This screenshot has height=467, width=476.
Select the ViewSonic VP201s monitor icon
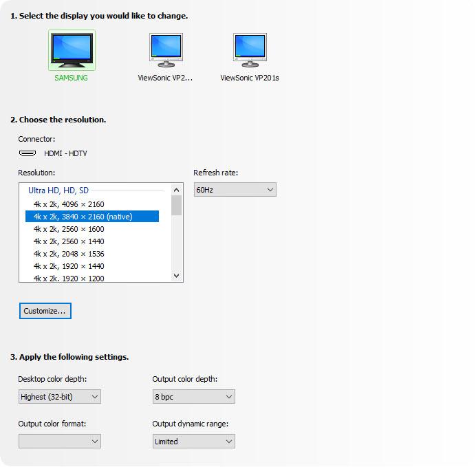(249, 50)
